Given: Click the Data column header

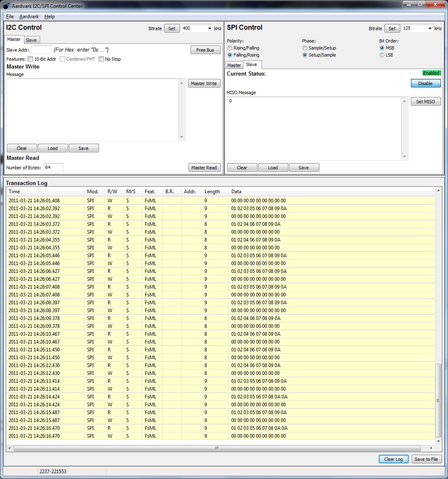Looking at the screenshot, I should tap(332, 192).
